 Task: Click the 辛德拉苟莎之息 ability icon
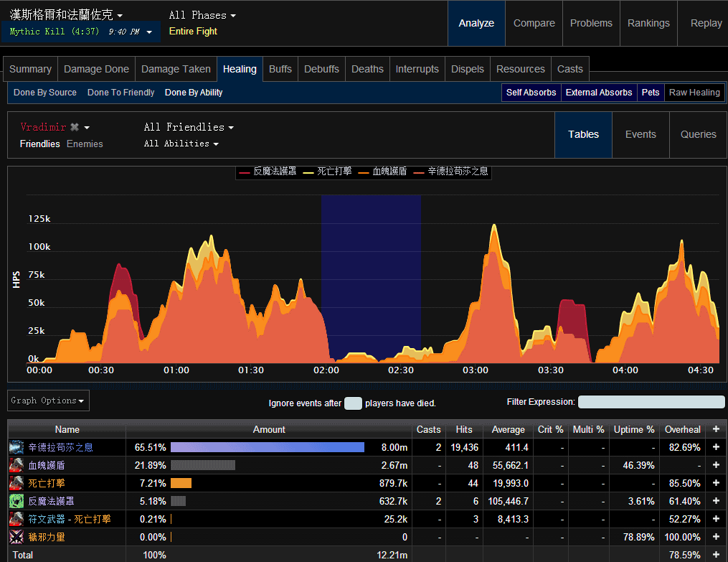point(16,447)
